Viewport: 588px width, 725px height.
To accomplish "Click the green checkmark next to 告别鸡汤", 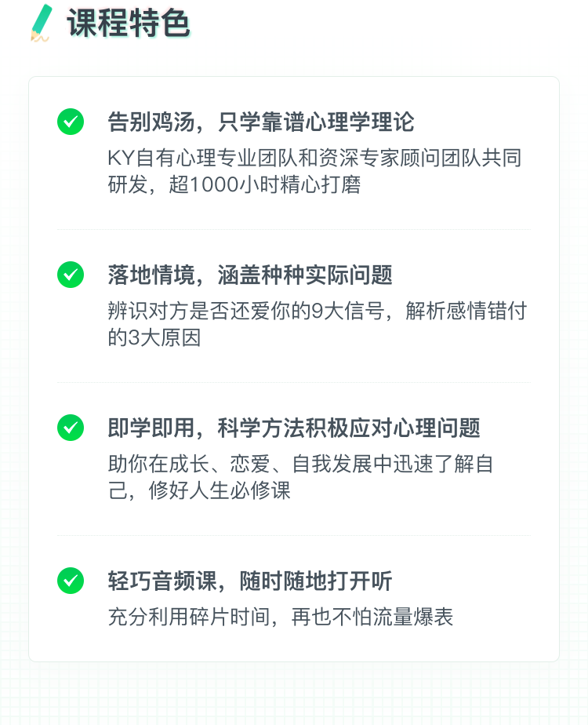I will tap(71, 122).
